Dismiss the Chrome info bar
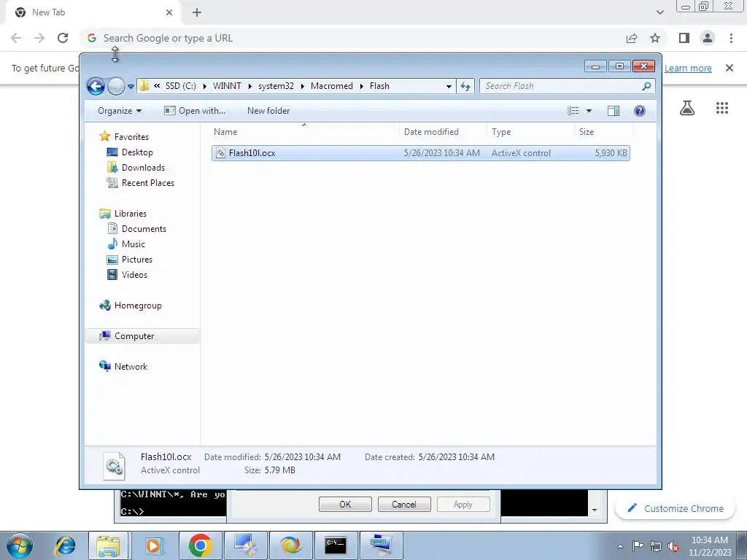The image size is (747, 560). point(729,68)
